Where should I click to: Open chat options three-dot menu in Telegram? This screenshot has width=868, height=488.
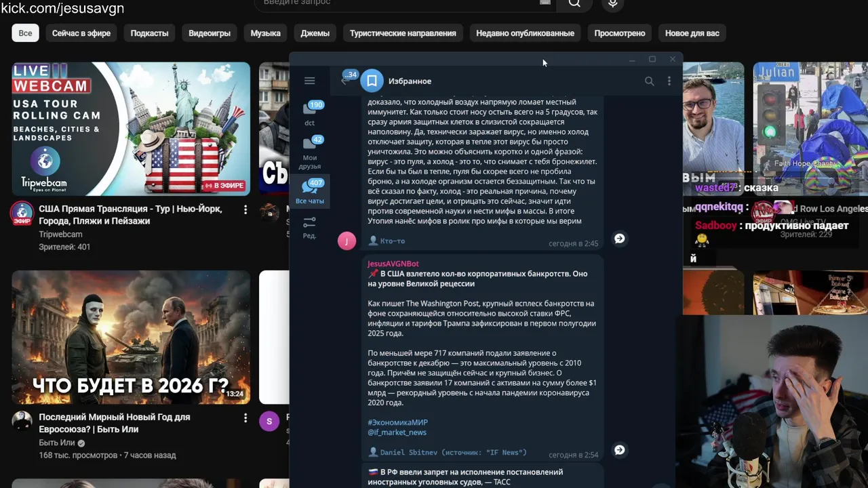pos(669,81)
